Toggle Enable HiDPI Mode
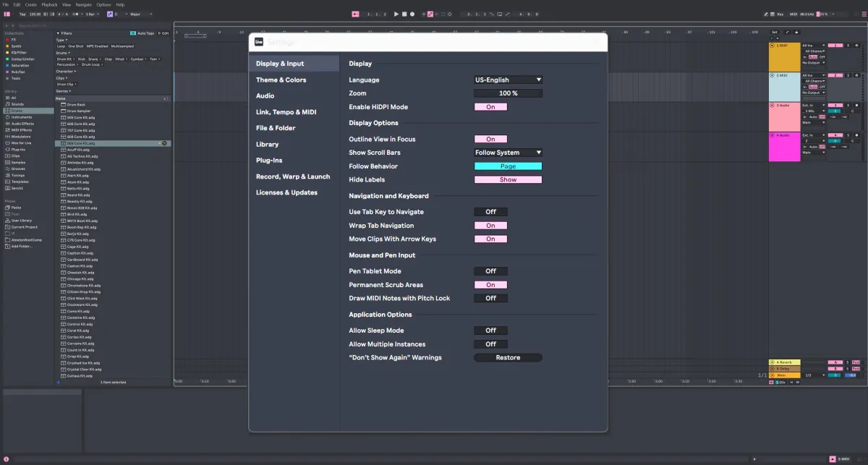 point(490,107)
